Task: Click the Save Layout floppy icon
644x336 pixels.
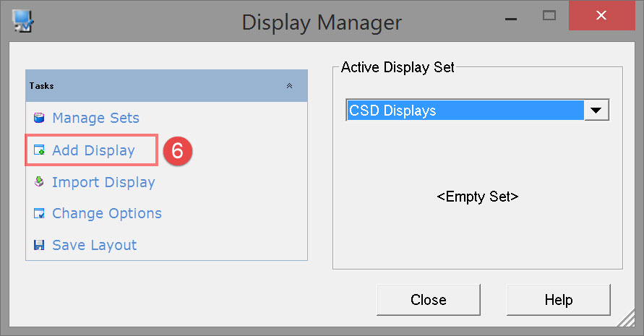Action: click(x=39, y=246)
